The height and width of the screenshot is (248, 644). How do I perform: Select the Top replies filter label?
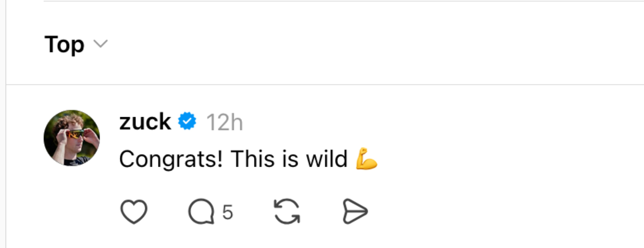pyautogui.click(x=64, y=44)
